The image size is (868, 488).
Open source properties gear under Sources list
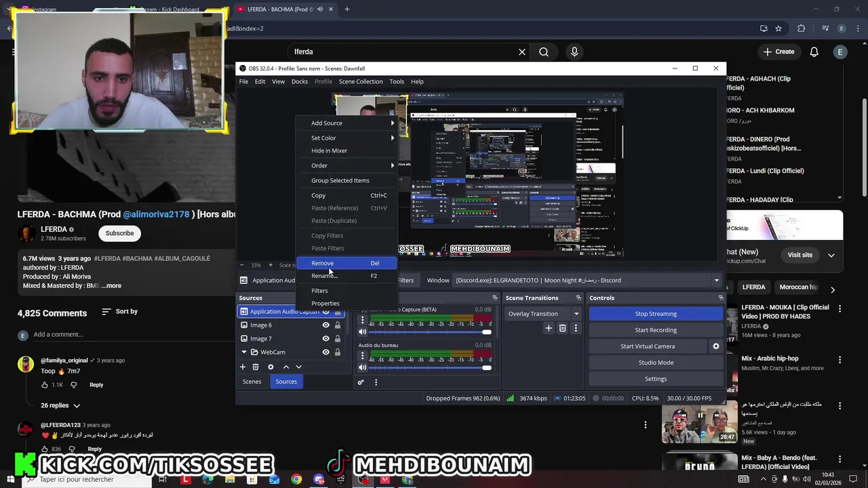click(271, 367)
